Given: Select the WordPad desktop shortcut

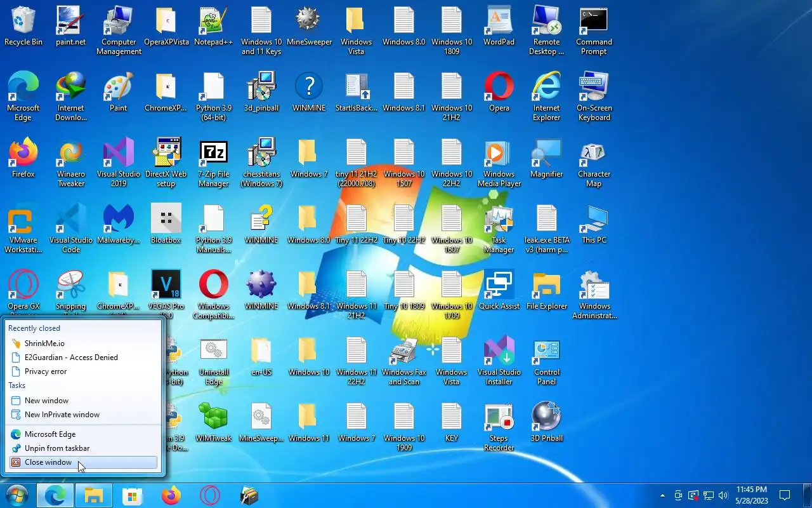Looking at the screenshot, I should pos(499,27).
